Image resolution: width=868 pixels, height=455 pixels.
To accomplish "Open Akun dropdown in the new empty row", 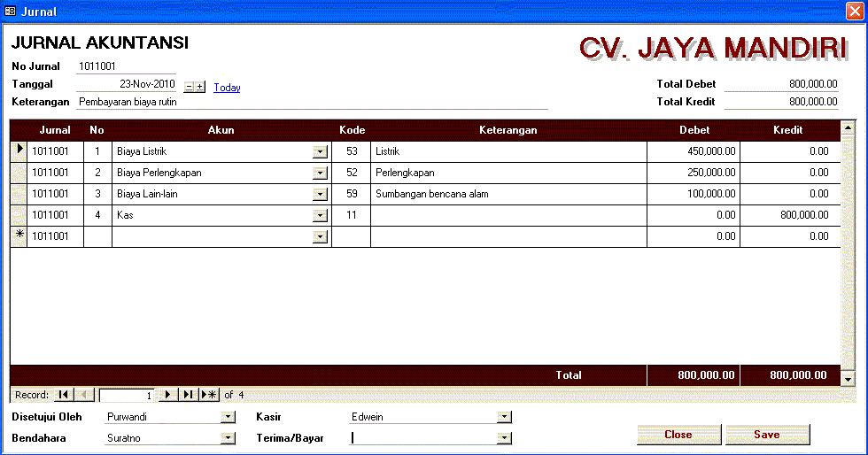I will click(x=320, y=237).
